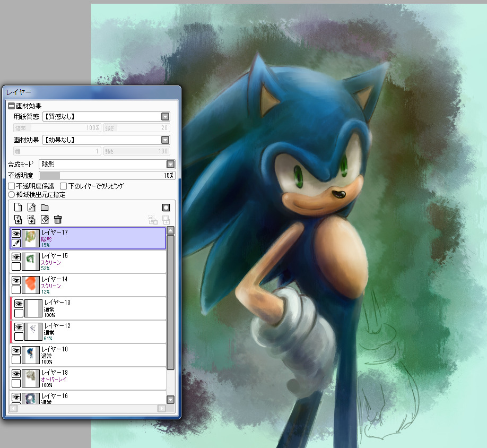Click the 強さ 100 effect slider

137,151
